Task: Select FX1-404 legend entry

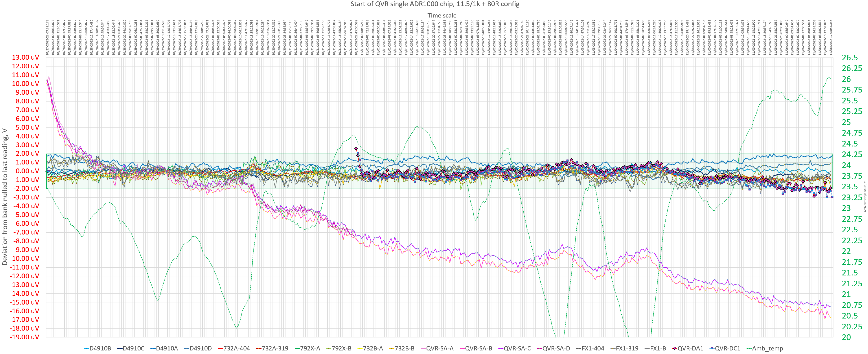Action: 590,348
